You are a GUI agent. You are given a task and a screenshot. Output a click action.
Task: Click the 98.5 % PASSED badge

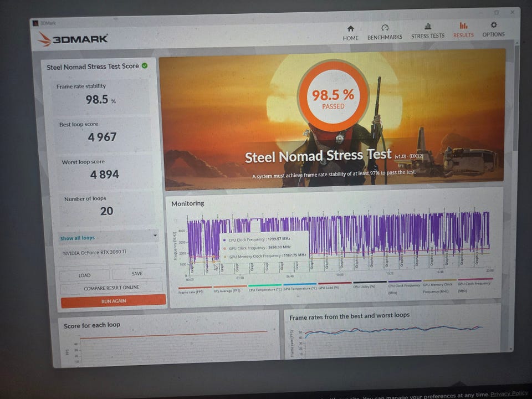[333, 96]
